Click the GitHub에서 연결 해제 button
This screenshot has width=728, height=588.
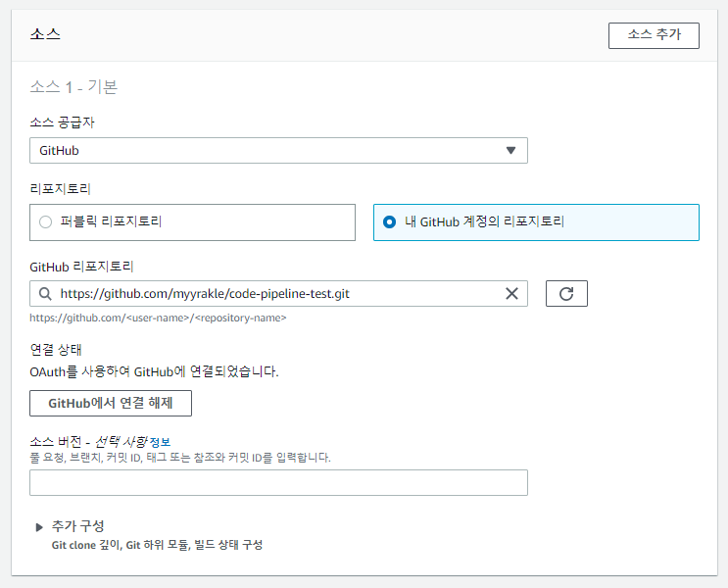coord(111,403)
